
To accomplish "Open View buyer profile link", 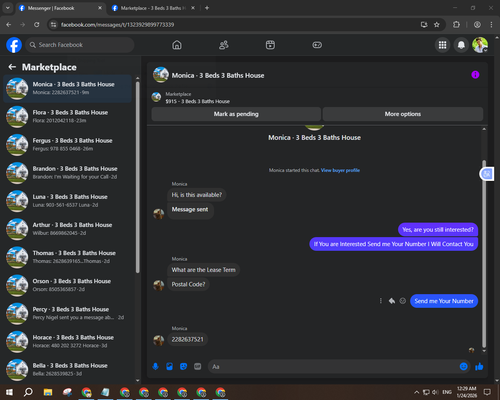I will coord(340,170).
